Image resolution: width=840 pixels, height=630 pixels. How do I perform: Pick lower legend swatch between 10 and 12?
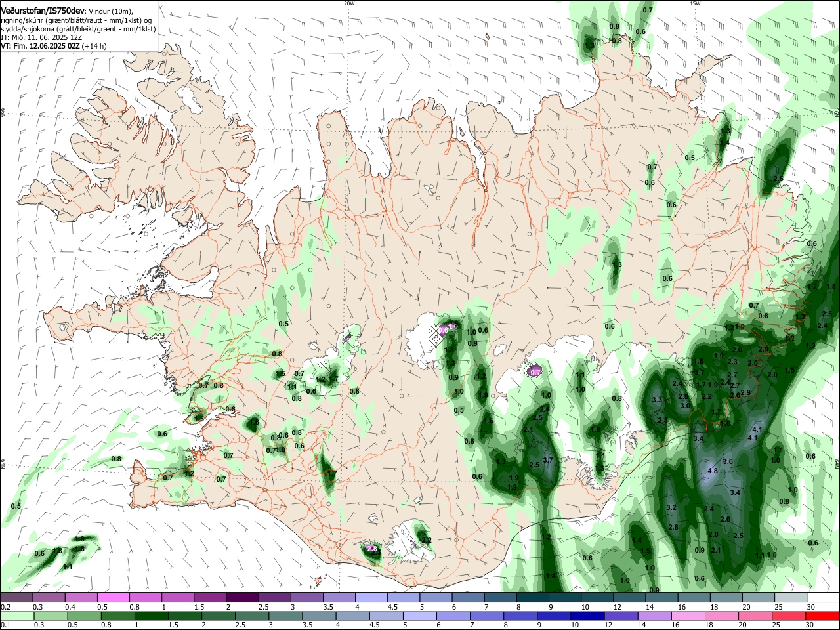[588, 616]
